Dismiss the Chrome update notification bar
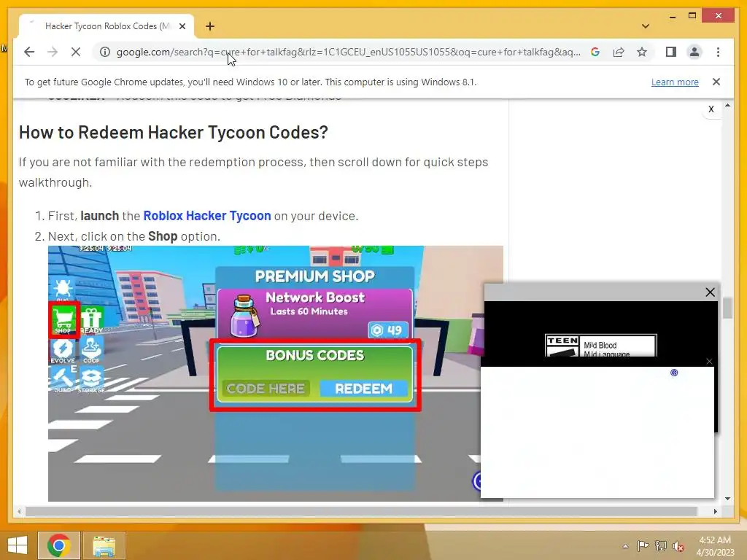Image resolution: width=747 pixels, height=560 pixels. 716,82
